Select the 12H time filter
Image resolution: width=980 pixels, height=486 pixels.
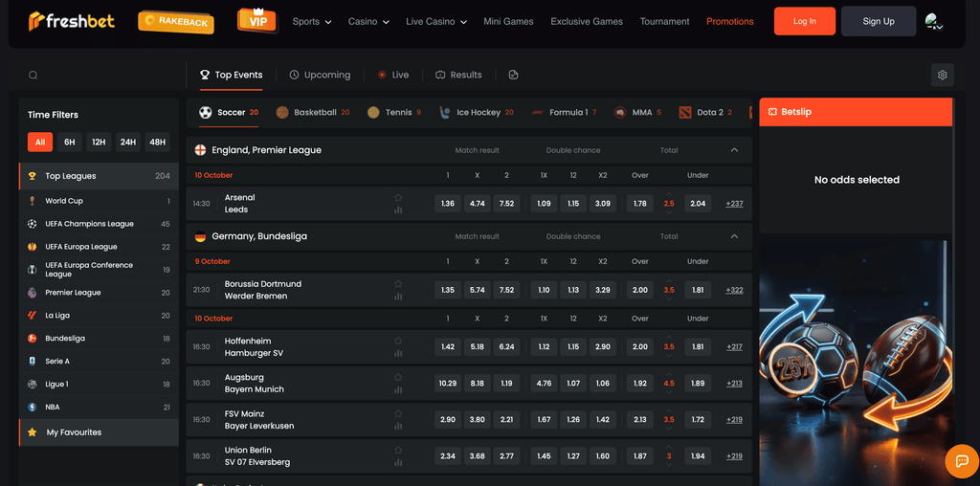99,142
